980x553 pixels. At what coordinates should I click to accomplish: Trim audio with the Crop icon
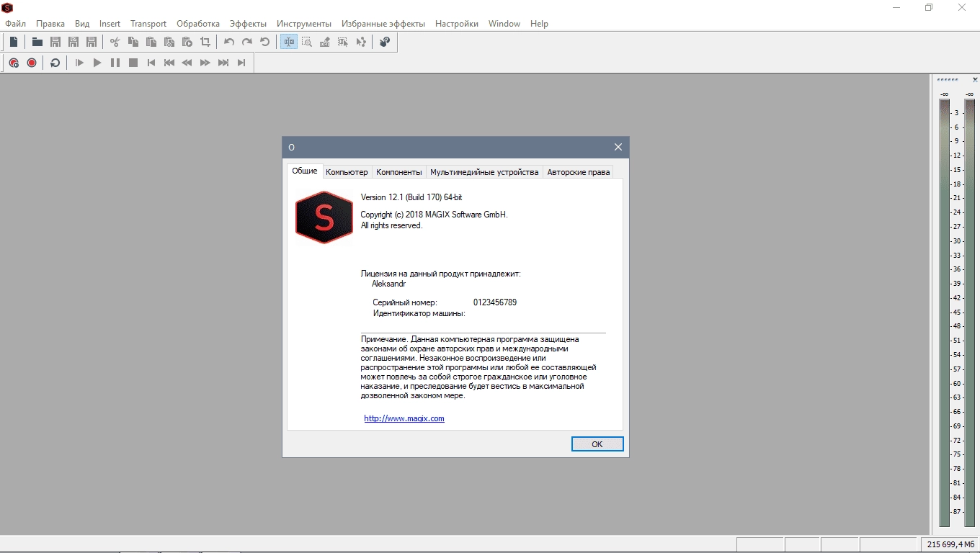click(205, 42)
